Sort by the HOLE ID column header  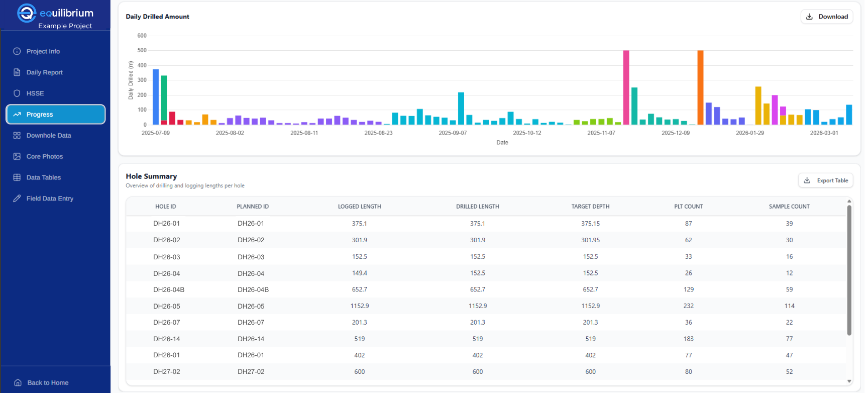pos(166,207)
